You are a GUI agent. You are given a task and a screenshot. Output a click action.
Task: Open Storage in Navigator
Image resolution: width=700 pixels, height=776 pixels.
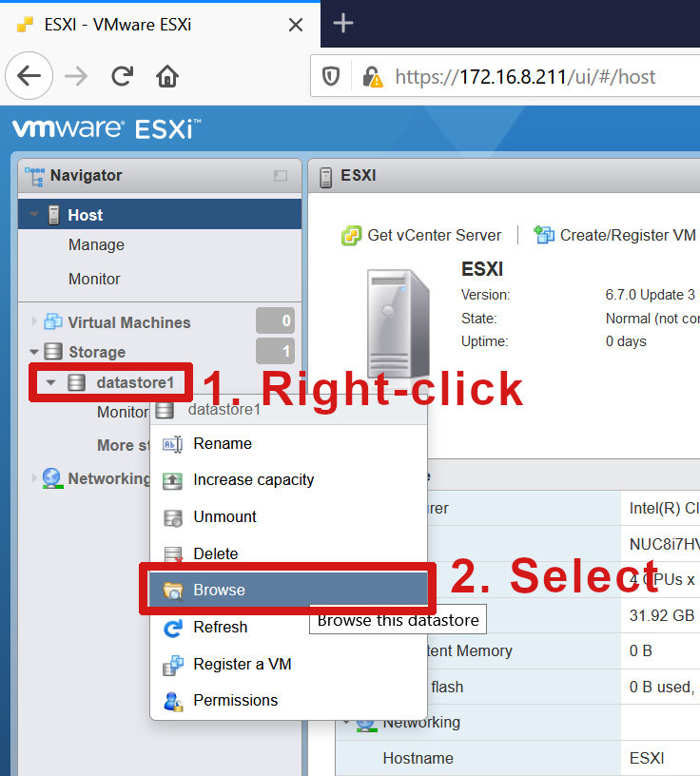[x=97, y=352]
